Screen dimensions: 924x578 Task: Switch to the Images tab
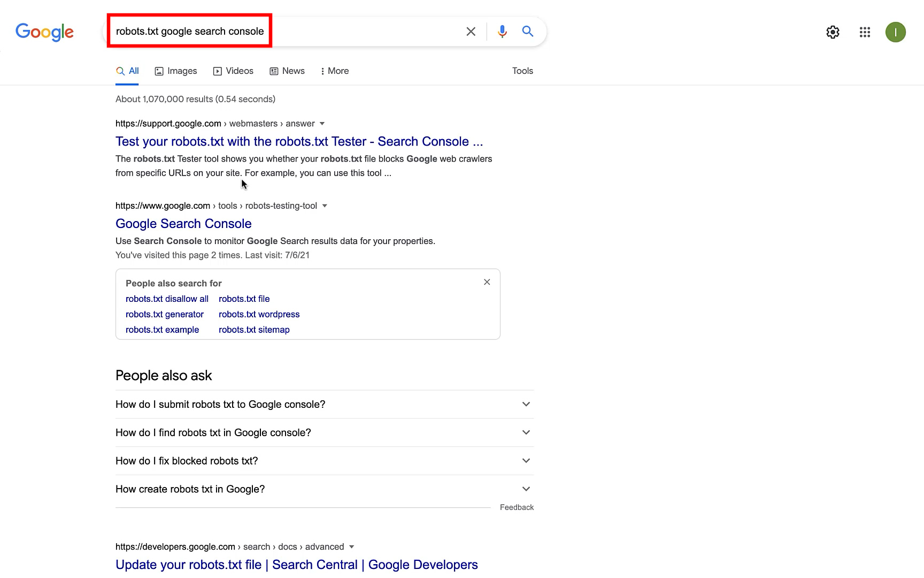[176, 71]
